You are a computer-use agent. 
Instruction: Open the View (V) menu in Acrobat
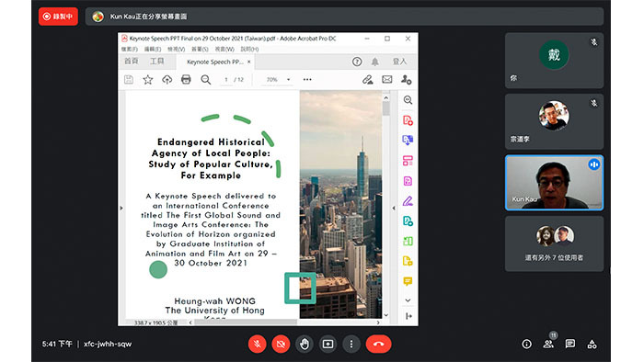point(177,50)
